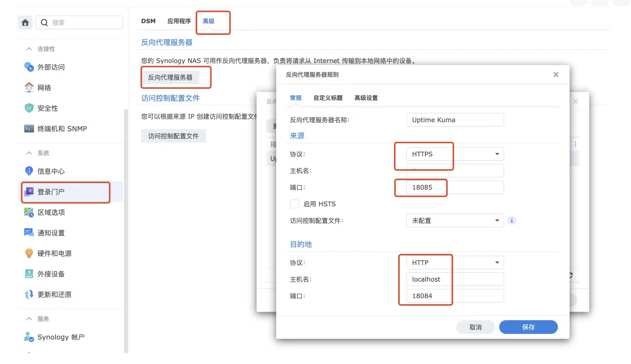Click the 访问控制配置文件 button
631x364 pixels.
(173, 136)
